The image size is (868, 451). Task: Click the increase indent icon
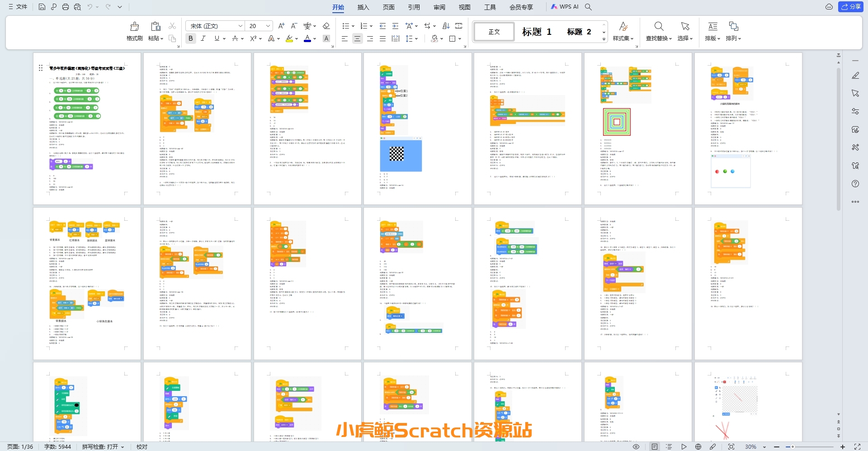pos(395,26)
